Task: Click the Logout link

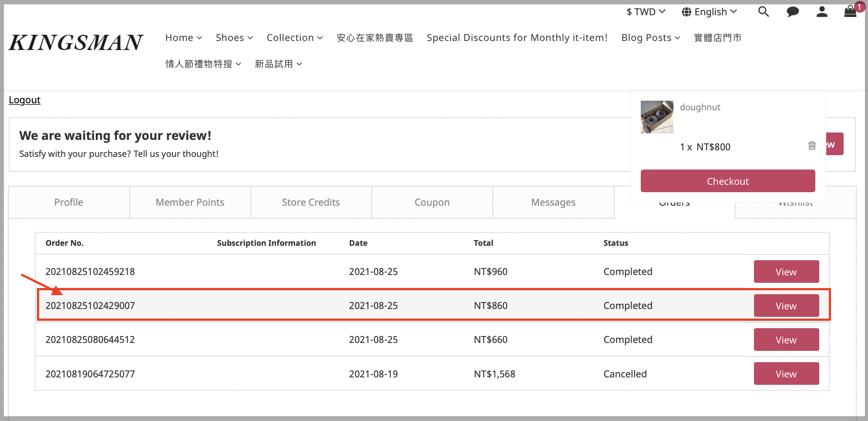Action: (x=24, y=100)
